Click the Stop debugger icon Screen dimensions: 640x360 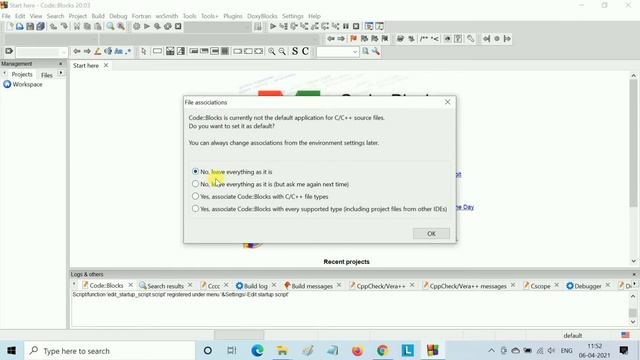[x=356, y=27]
